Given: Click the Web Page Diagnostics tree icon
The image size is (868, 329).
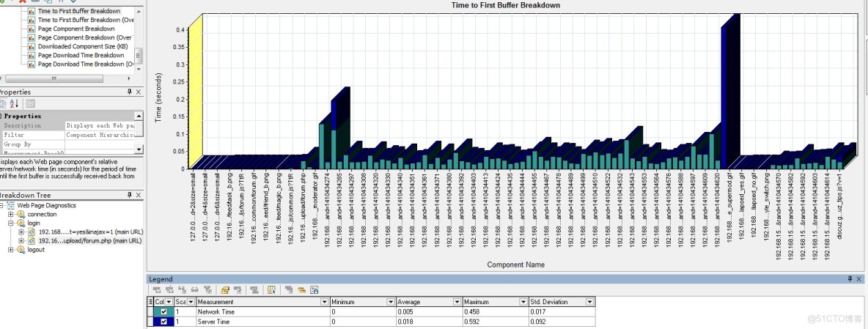Looking at the screenshot, I should click(11, 206).
